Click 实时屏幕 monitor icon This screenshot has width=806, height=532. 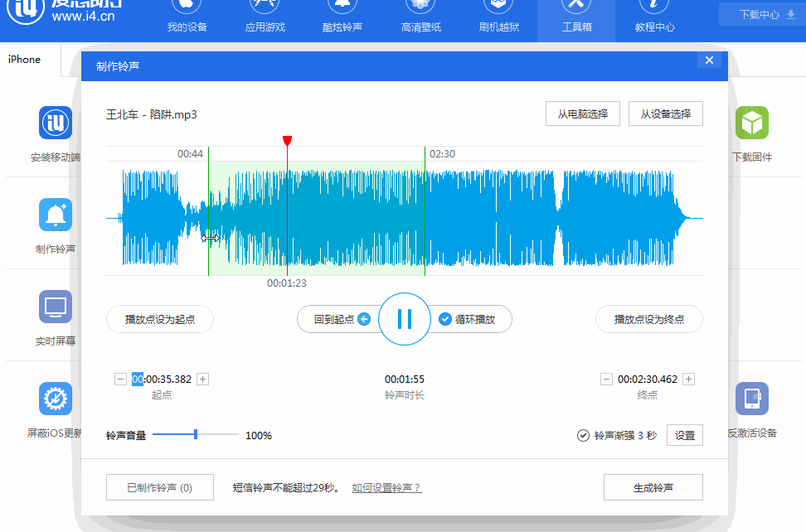tap(56, 307)
